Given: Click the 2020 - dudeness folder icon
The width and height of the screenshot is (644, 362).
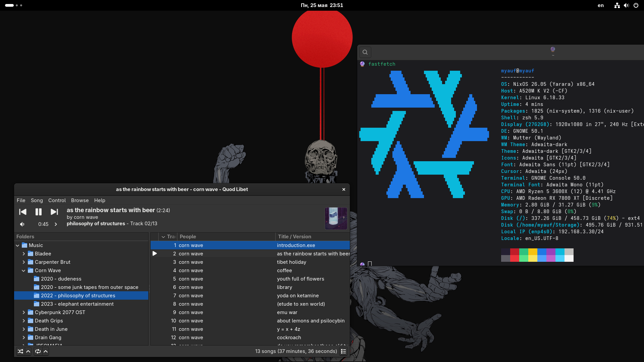Looking at the screenshot, I should (37, 279).
